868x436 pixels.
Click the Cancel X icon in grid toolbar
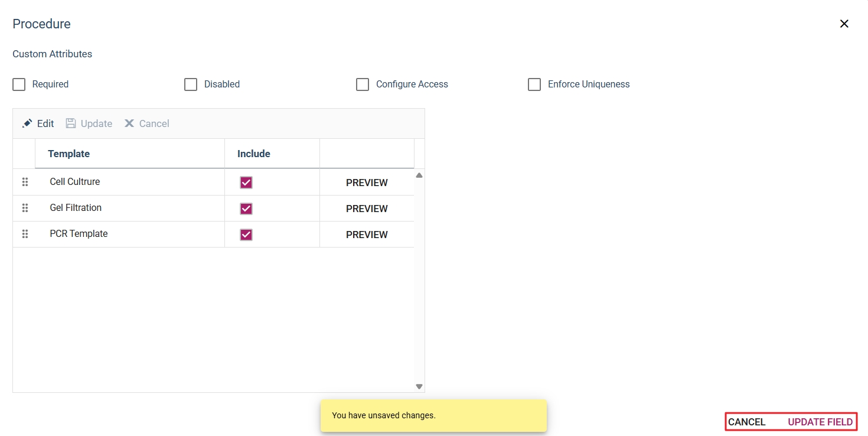pyautogui.click(x=129, y=123)
